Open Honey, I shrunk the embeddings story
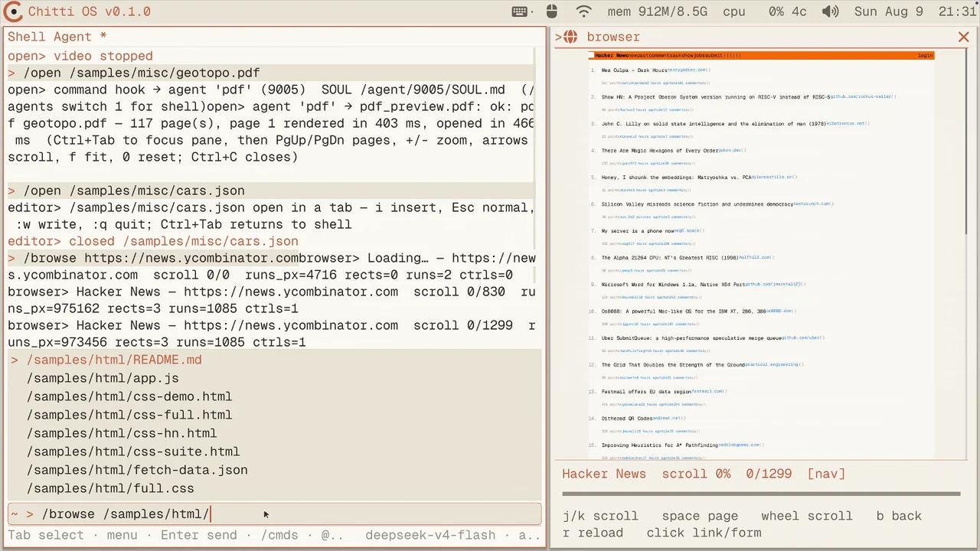The width and height of the screenshot is (980, 551). click(676, 178)
